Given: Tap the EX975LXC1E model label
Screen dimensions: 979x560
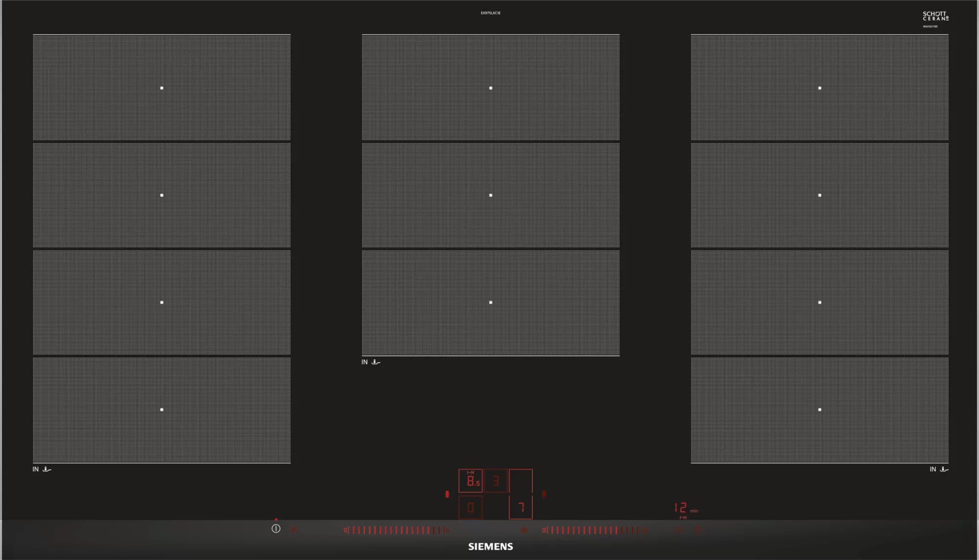Looking at the screenshot, I should 490,13.
